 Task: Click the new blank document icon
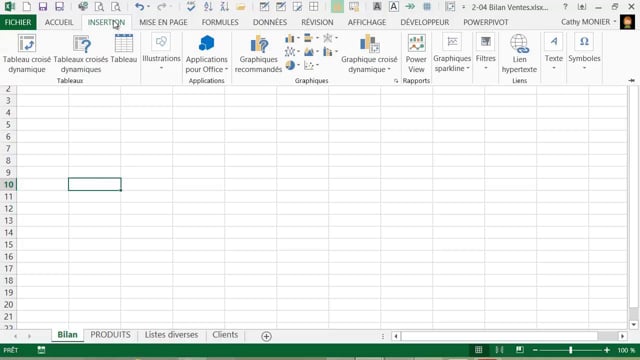coord(27,7)
